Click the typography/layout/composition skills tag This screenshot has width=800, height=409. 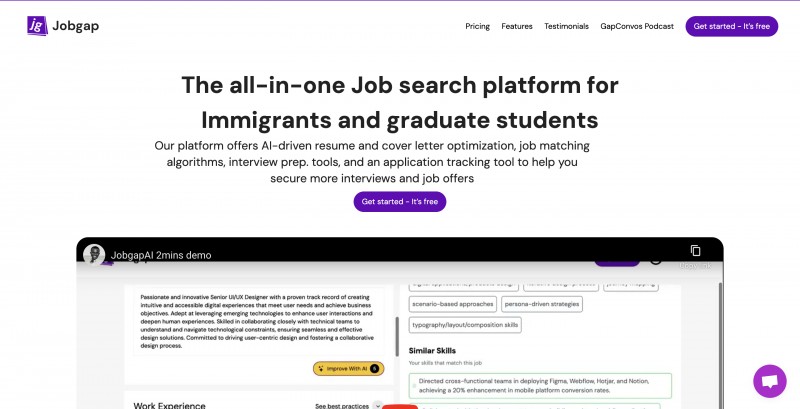[465, 324]
